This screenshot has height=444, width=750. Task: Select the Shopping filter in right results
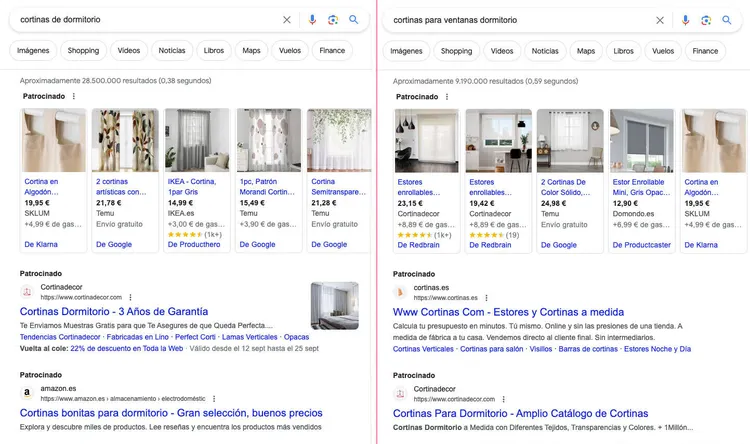456,51
